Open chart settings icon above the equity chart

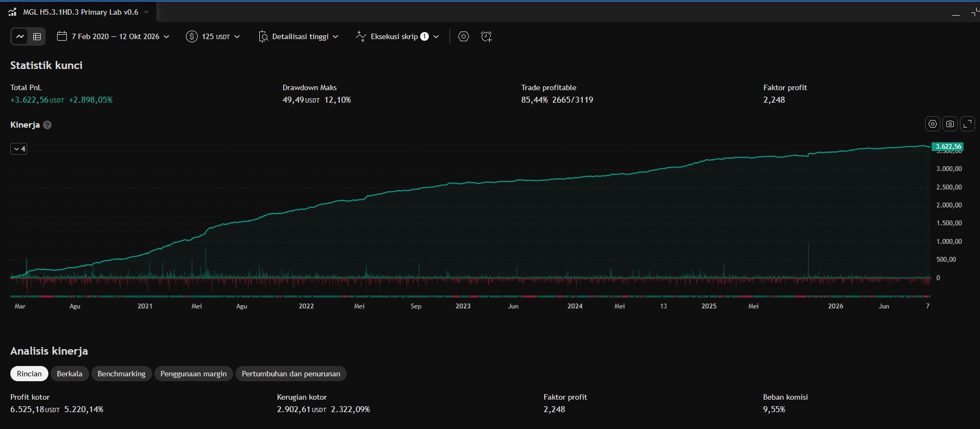coord(933,124)
